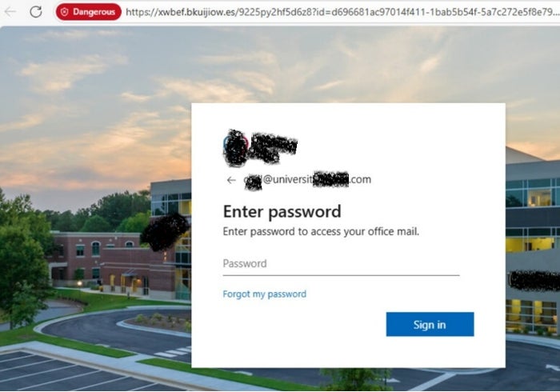Viewport: 560px width, 392px height.
Task: Click the shield icon in the Dangerous badge
Action: 64,12
